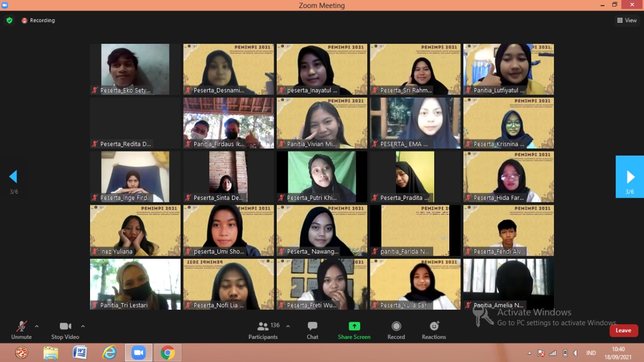Click the flag notification tray icon

click(541, 353)
